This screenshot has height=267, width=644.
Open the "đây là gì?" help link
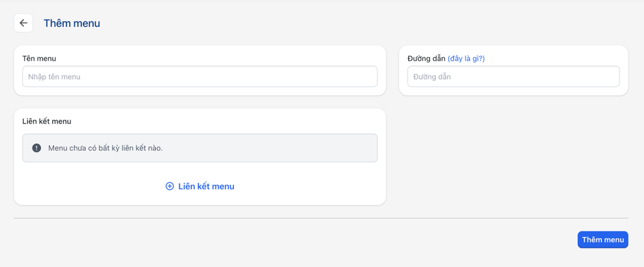(x=466, y=58)
